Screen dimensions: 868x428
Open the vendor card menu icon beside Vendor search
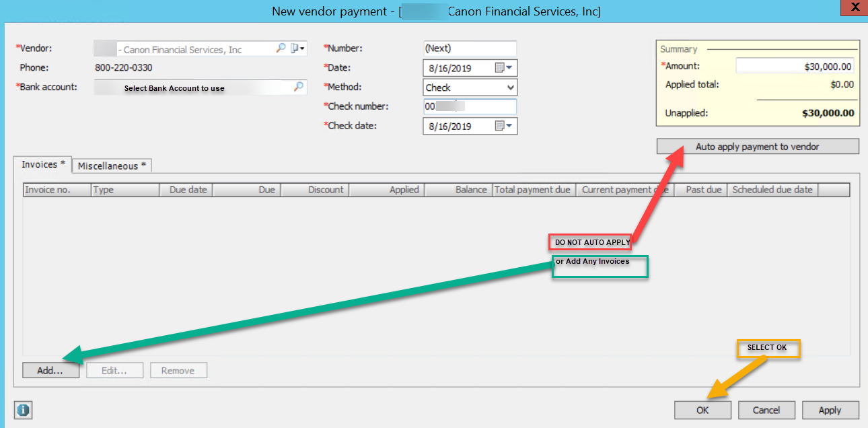pos(297,48)
